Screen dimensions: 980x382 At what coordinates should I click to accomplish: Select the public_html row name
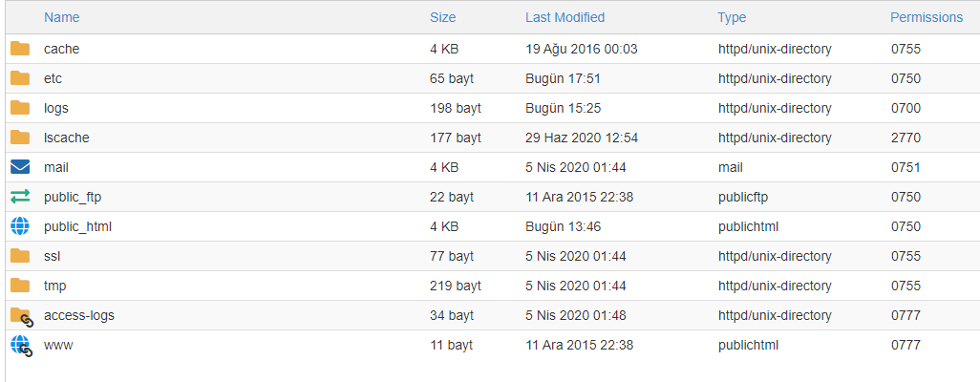tap(78, 227)
